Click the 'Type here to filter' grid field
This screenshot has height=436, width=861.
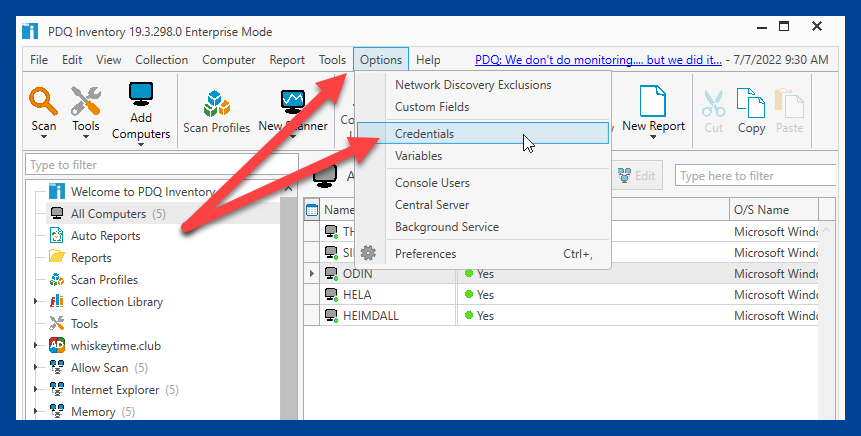(x=756, y=176)
